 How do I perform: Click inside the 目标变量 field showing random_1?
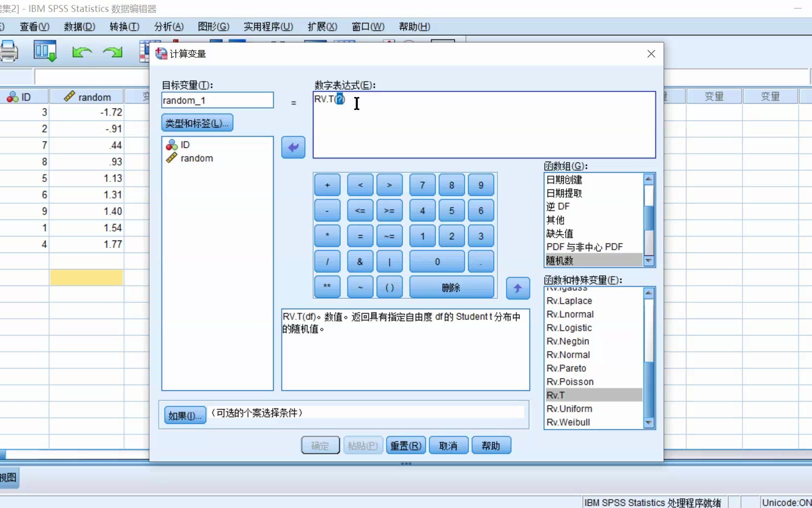pos(217,100)
